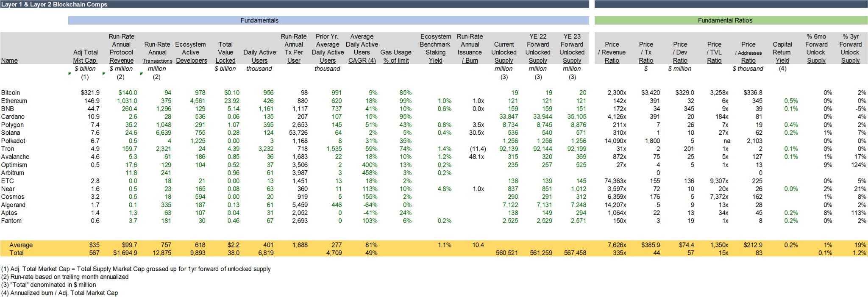Click Tron current unlocked supply 92,139
Screen dimensions: 868x297
point(508,149)
